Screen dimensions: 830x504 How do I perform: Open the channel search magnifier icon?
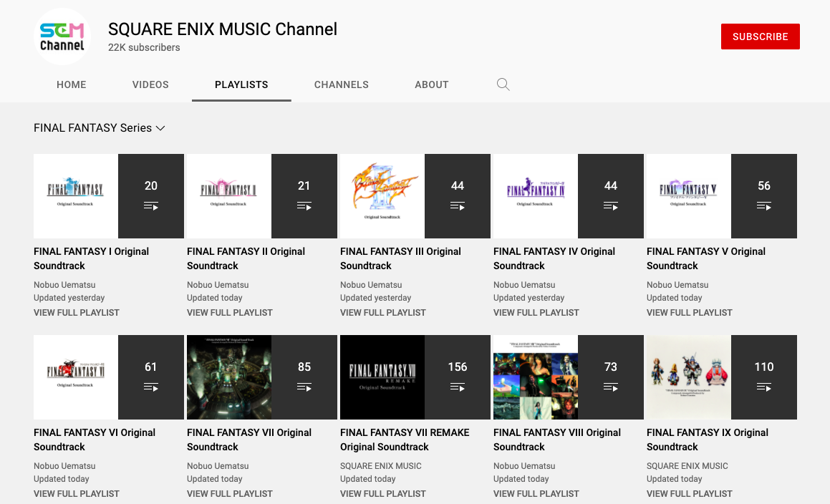coord(503,84)
